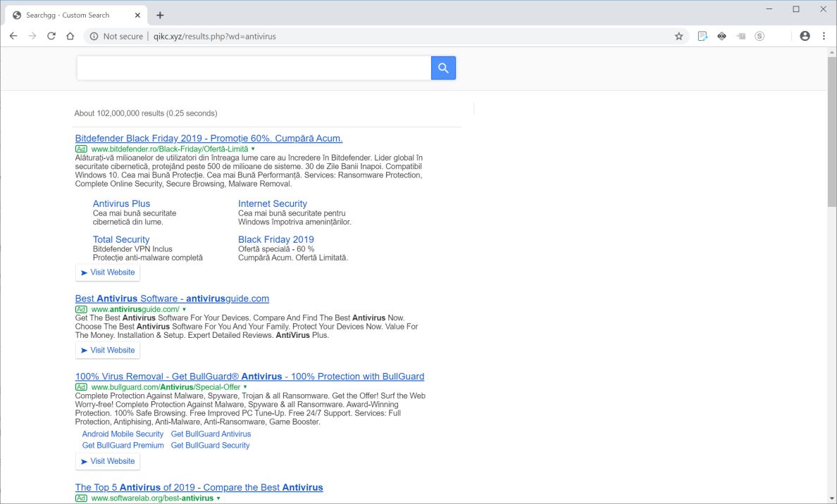Image resolution: width=837 pixels, height=504 pixels.
Task: Close the Searchgg tab
Action: click(137, 15)
